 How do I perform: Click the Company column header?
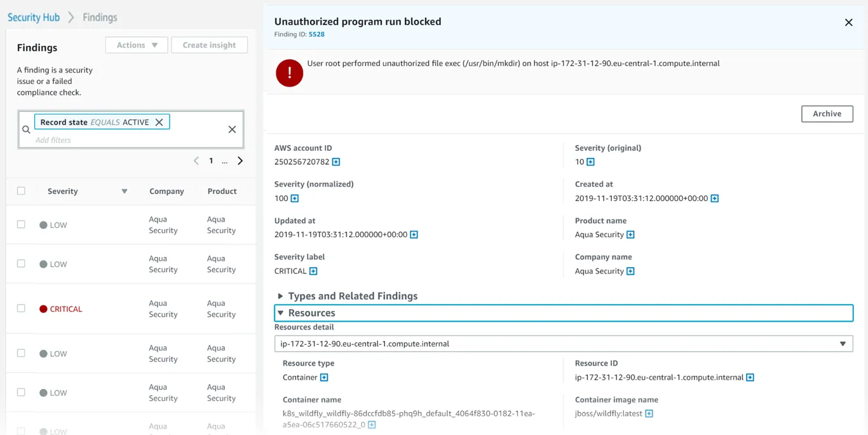[166, 191]
